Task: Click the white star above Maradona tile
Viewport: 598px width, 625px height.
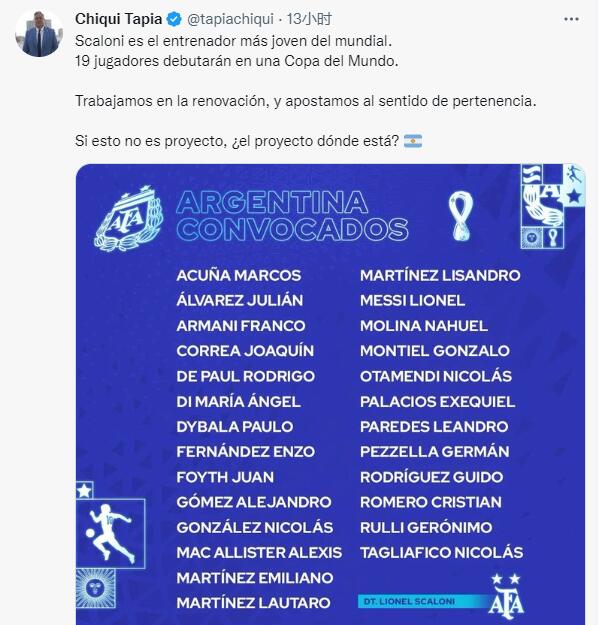Action: (x=84, y=490)
